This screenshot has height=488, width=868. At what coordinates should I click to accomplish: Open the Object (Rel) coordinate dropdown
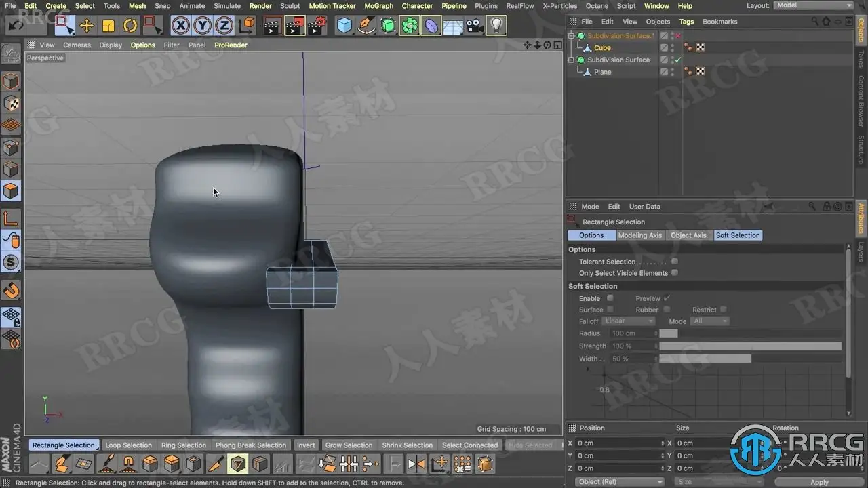(620, 482)
